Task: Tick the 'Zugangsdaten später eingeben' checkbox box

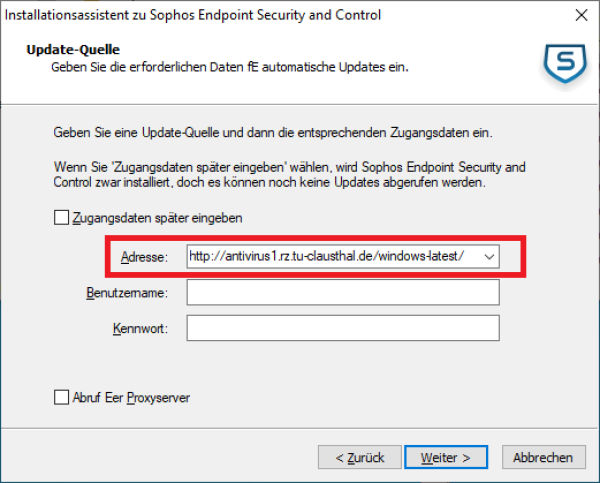Action: pos(61,217)
